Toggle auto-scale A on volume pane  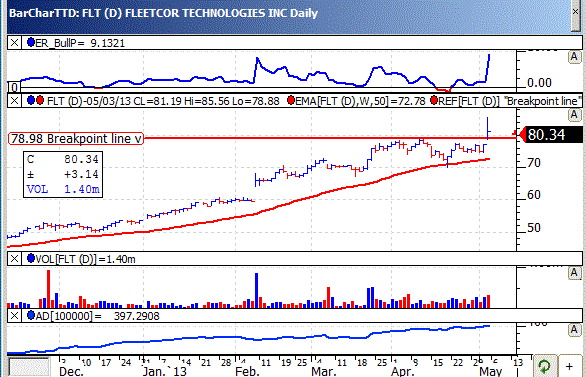[x=574, y=273]
